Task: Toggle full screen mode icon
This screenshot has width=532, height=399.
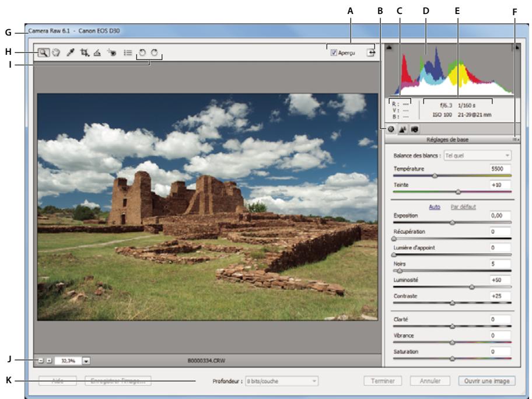Action: (371, 52)
